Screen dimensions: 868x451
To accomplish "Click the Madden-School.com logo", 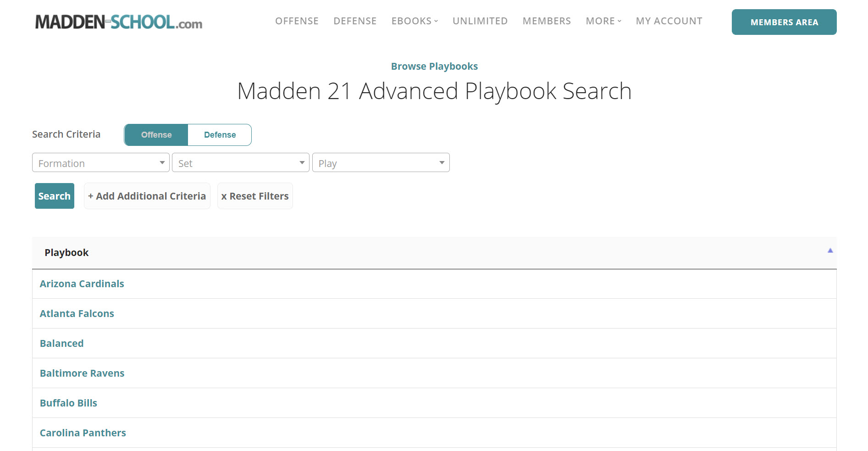I will [x=119, y=22].
